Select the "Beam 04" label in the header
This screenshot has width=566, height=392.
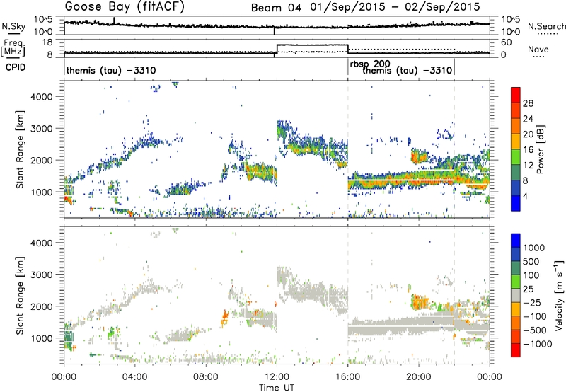click(276, 8)
